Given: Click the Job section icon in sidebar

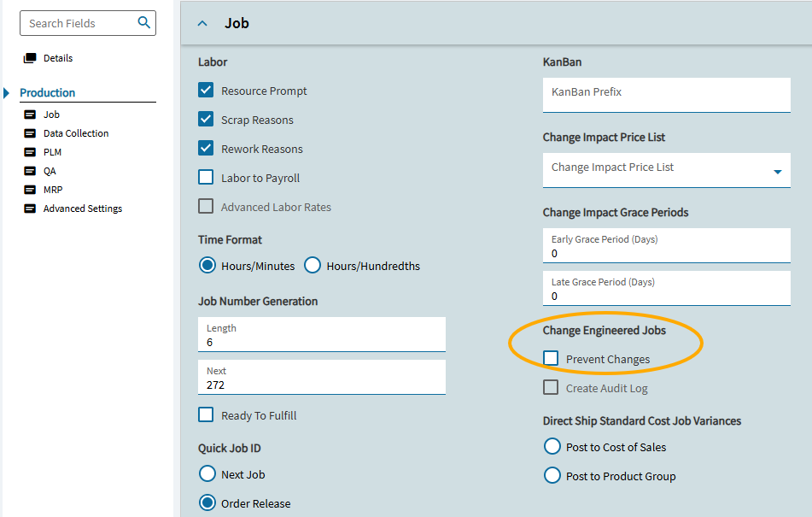Looking at the screenshot, I should click(30, 115).
